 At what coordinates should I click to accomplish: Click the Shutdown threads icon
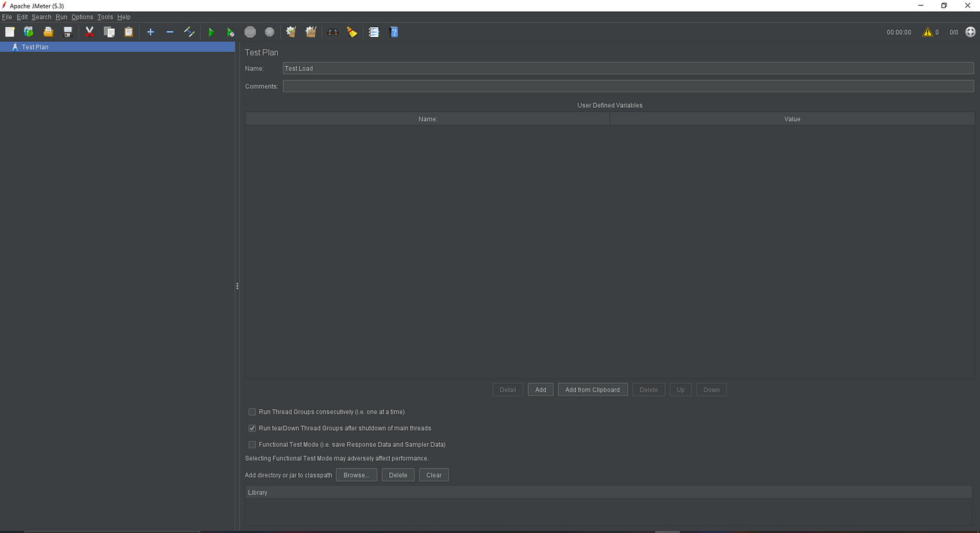click(269, 32)
